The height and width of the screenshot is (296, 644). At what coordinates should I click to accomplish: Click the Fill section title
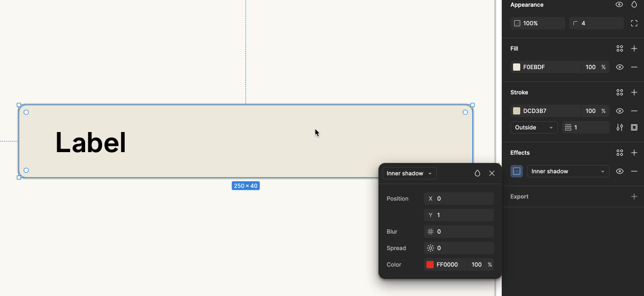[514, 48]
